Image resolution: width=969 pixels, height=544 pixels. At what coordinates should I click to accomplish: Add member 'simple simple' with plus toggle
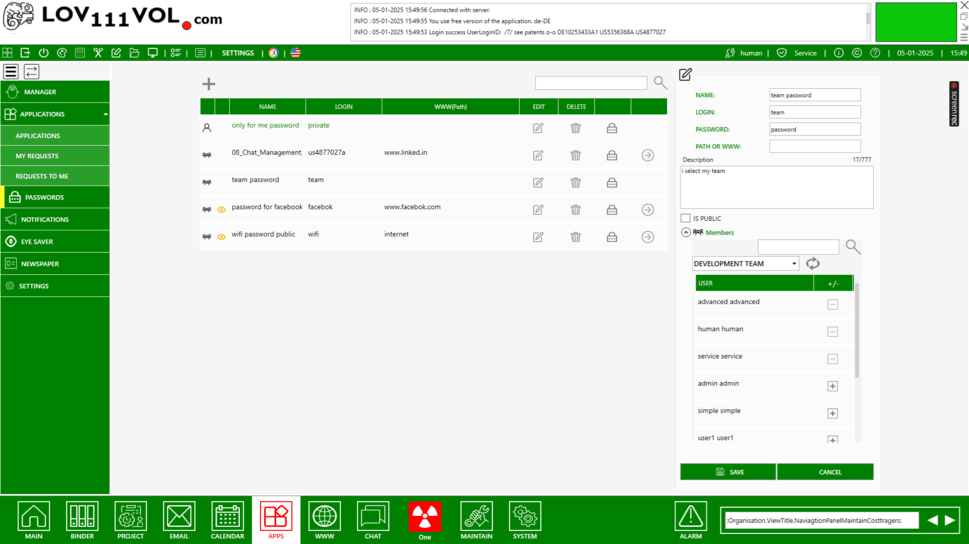coord(832,413)
